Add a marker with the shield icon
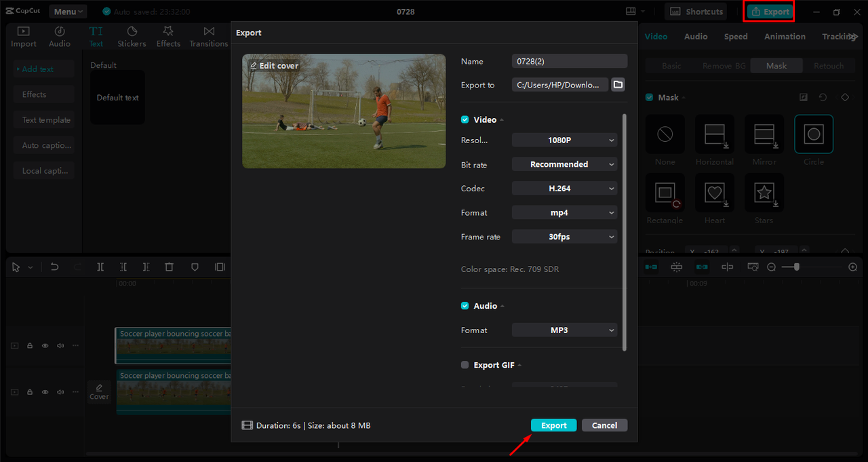The image size is (868, 462). (x=195, y=267)
